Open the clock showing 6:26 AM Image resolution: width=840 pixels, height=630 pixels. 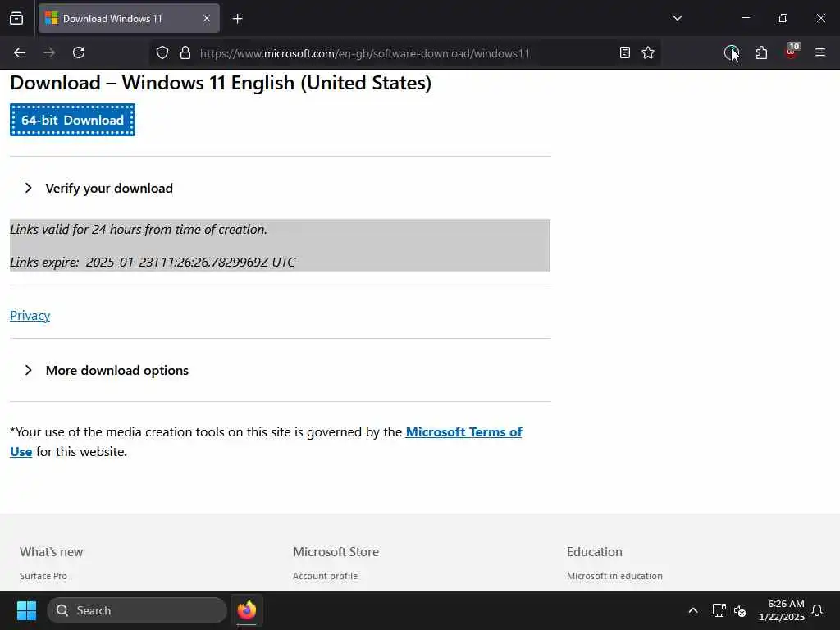coord(782,610)
